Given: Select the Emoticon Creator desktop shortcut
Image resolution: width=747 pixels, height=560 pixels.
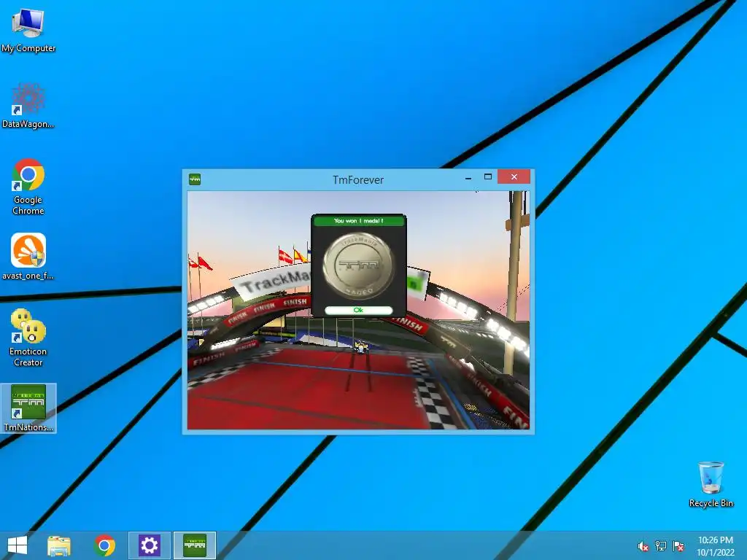Looking at the screenshot, I should click(28, 338).
